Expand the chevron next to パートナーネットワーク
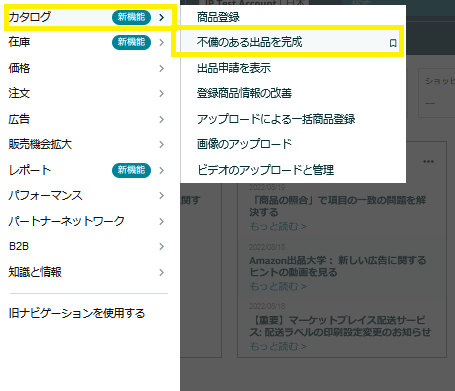Viewport: 455px width, 391px height. [x=162, y=221]
